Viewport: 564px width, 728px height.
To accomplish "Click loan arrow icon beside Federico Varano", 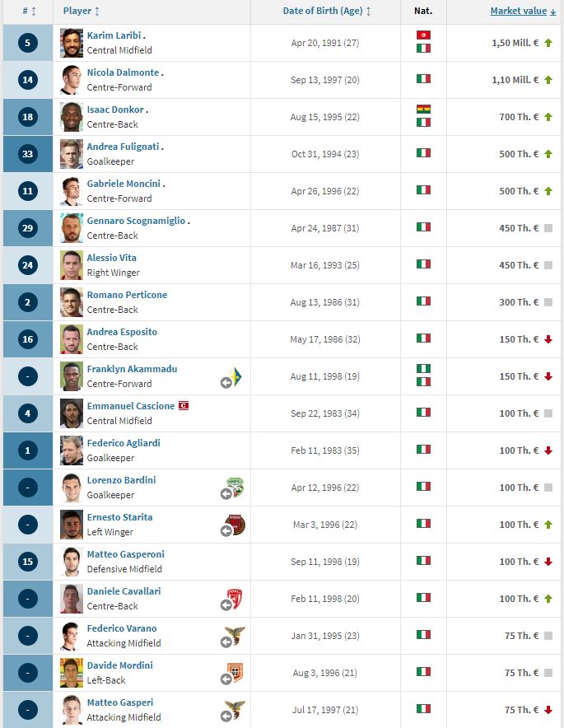I will 226,642.
